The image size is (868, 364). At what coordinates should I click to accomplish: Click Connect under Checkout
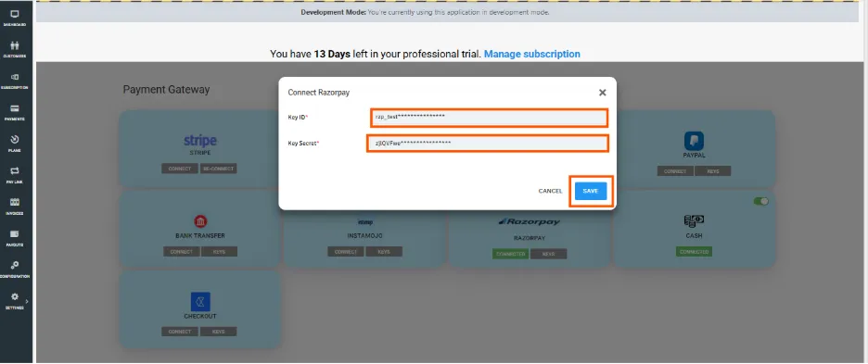[180, 332]
